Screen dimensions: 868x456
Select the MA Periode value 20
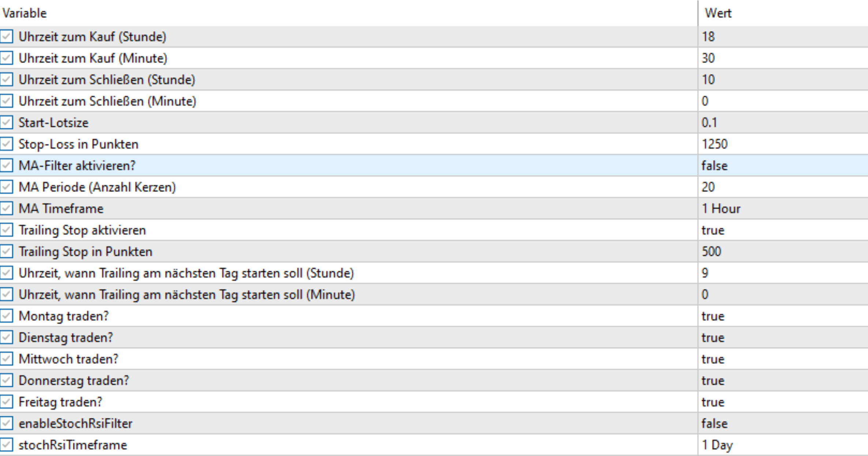pos(708,187)
